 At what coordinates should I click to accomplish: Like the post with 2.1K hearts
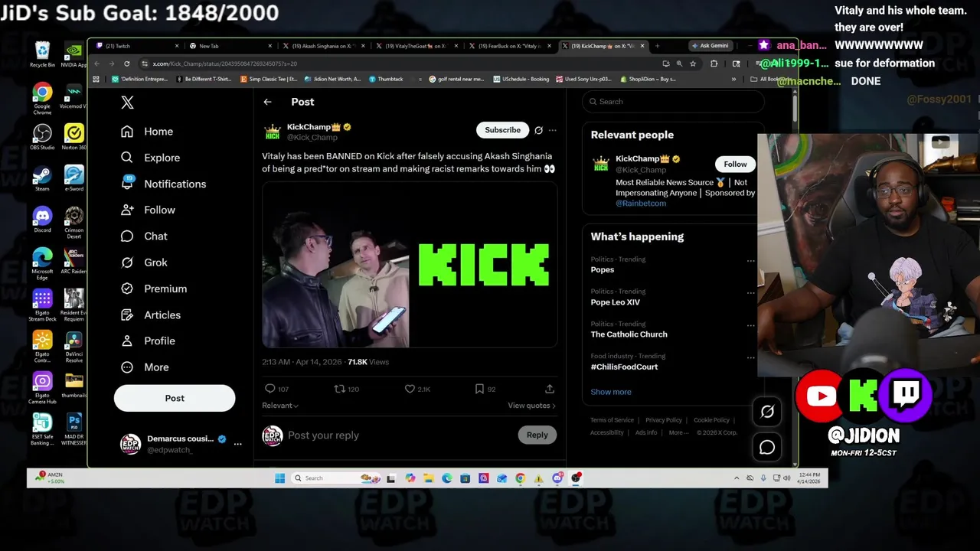(x=410, y=389)
